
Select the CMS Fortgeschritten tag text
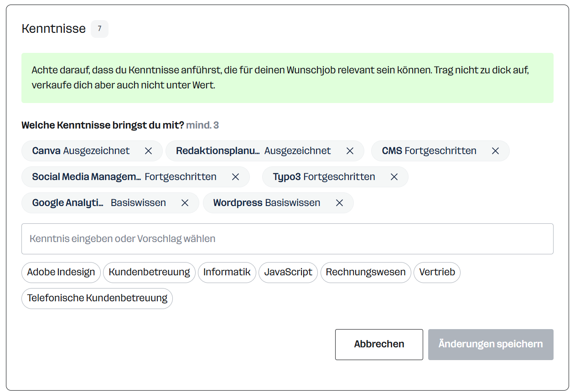[x=429, y=151]
